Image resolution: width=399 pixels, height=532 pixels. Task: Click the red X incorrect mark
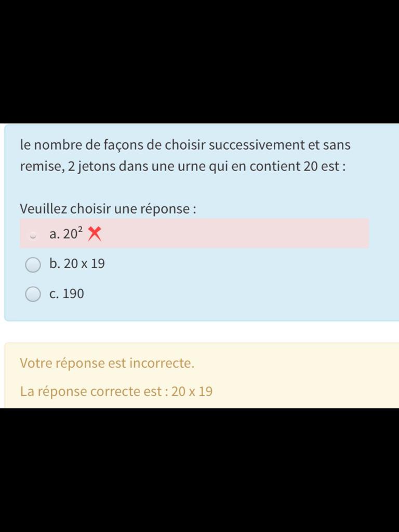[x=94, y=234]
